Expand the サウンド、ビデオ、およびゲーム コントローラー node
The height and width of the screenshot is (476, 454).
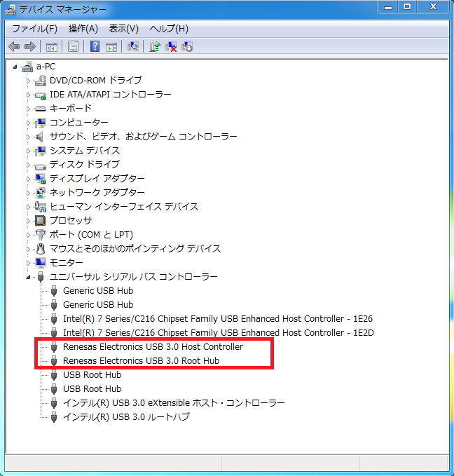[x=28, y=137]
